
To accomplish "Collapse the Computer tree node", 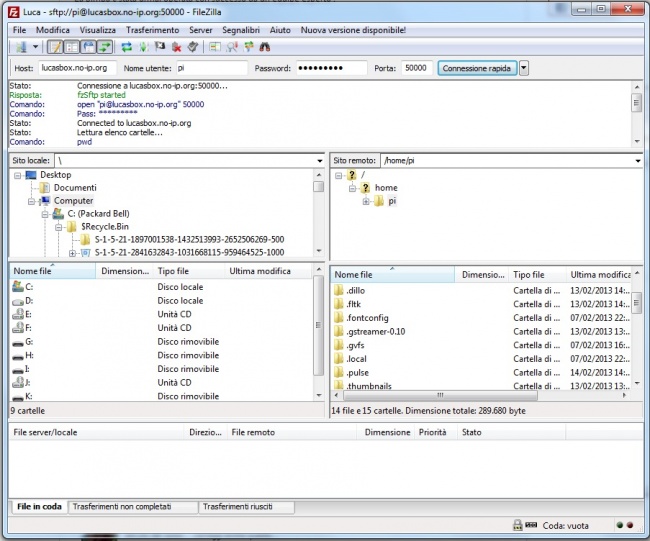I will pyautogui.click(x=32, y=201).
